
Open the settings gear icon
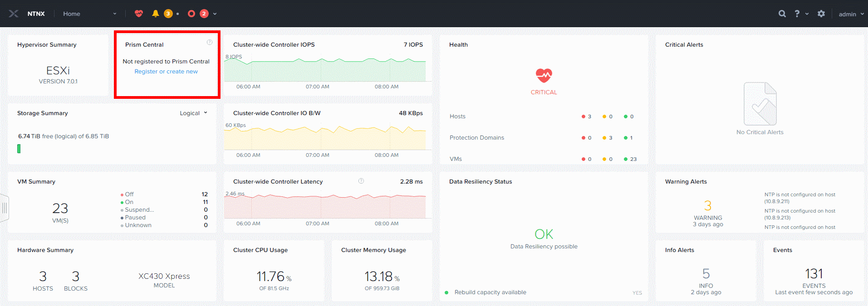tap(821, 14)
